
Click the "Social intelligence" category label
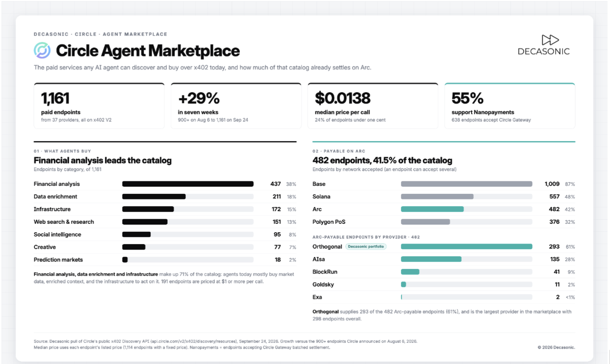[x=57, y=235]
